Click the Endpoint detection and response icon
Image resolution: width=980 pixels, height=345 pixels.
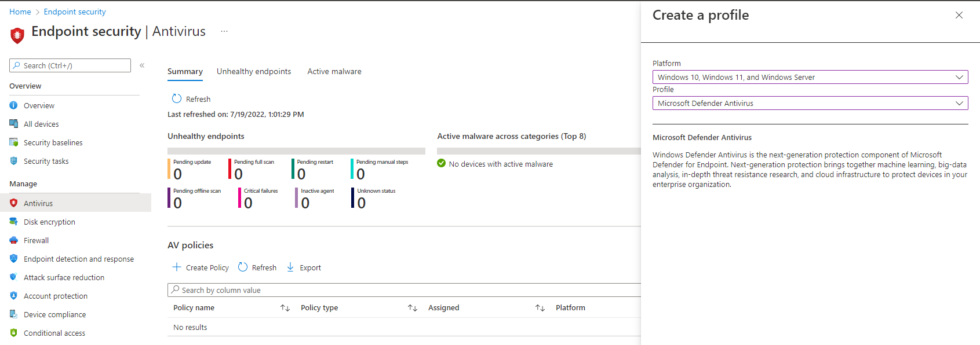coord(13,259)
